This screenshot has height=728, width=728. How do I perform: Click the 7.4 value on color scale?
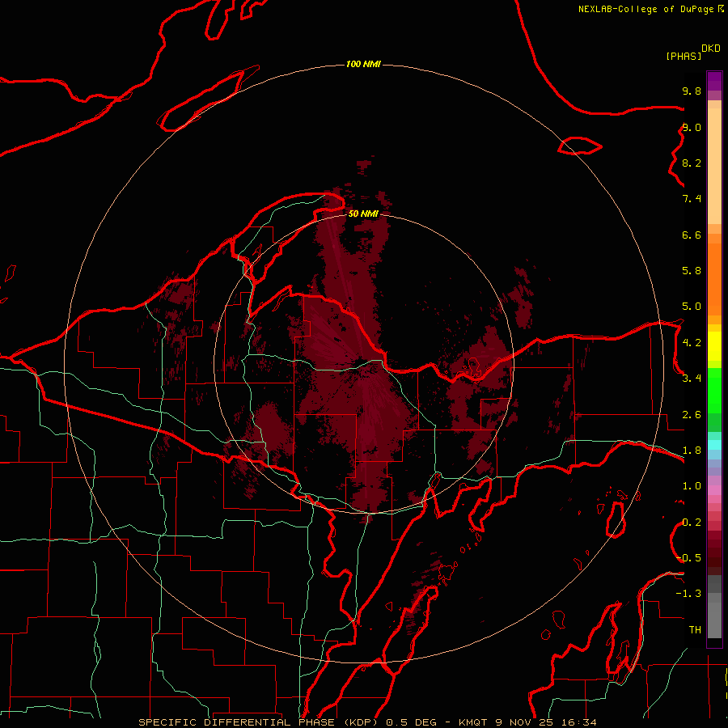692,199
